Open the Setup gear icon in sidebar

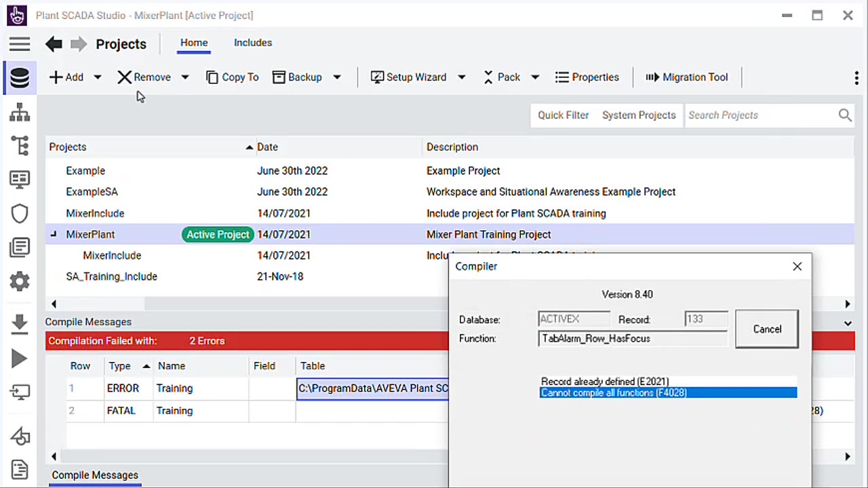point(19,281)
